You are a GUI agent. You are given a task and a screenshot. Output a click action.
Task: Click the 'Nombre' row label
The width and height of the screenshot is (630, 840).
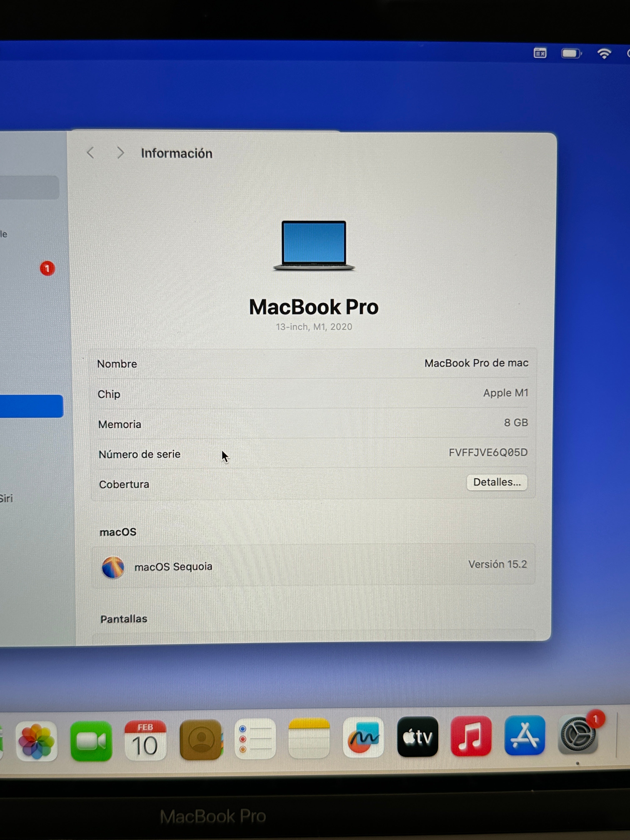(x=117, y=364)
